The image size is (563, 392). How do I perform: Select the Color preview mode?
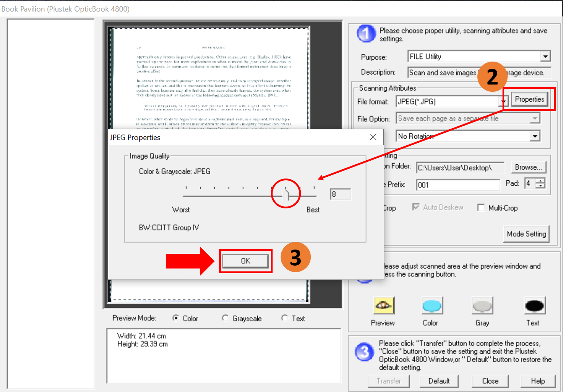[176, 318]
